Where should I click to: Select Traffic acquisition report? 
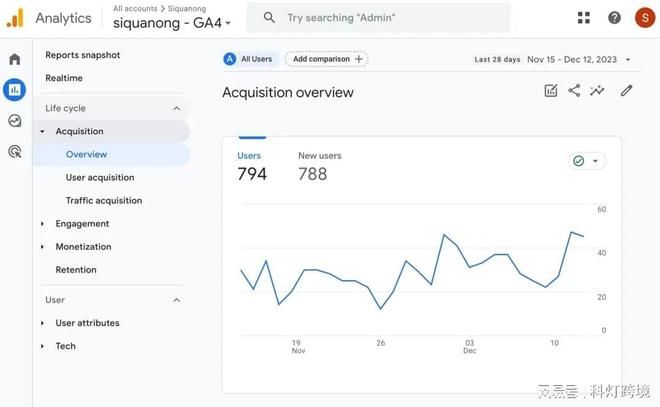pos(104,201)
